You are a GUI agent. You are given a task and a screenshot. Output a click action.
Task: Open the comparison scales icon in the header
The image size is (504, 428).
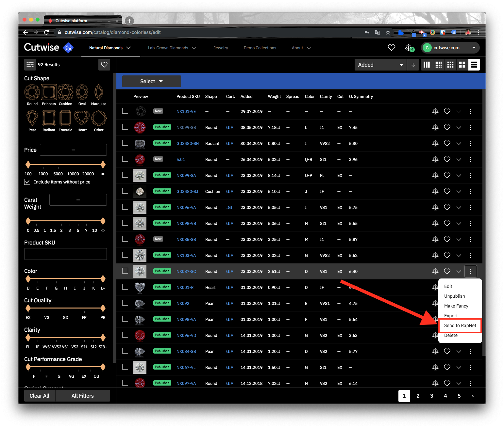[409, 48]
